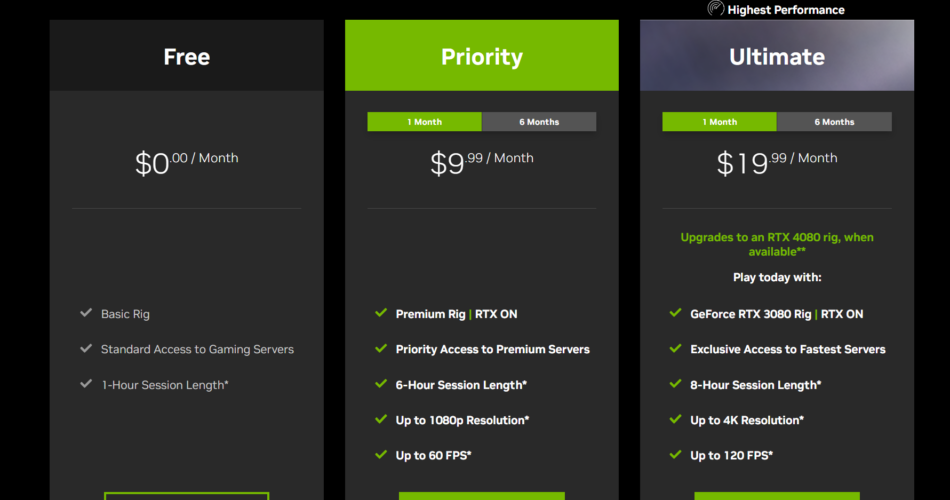The image size is (950, 500).
Task: Click the Ultimate plan header banner
Action: pyautogui.click(x=777, y=56)
